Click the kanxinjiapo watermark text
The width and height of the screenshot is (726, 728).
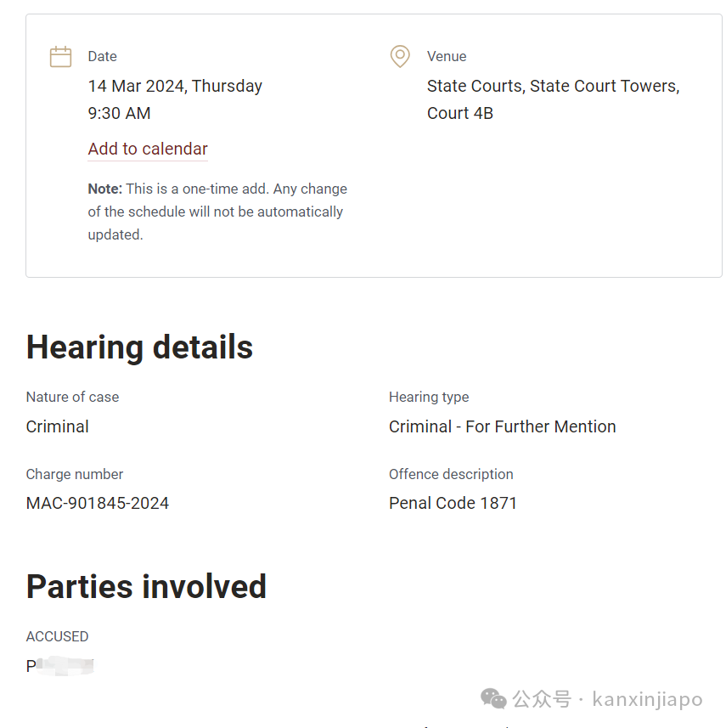[647, 699]
